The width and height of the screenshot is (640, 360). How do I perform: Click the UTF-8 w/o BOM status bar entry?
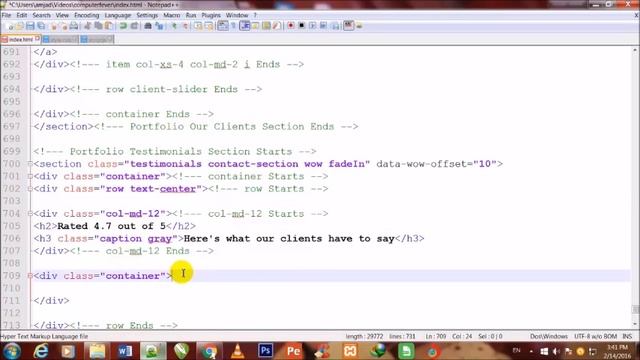pyautogui.click(x=595, y=336)
